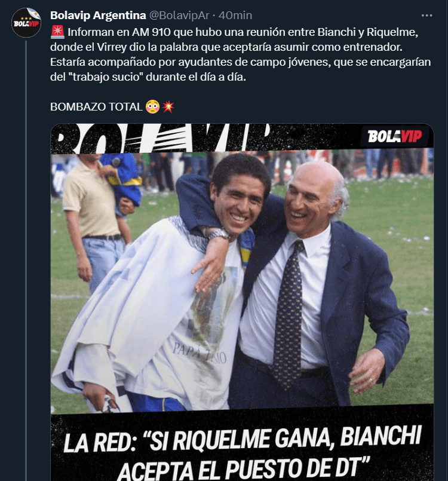This screenshot has width=448, height=481.
Task: Click the large BOLAVIP banner atop image
Action: (161, 138)
